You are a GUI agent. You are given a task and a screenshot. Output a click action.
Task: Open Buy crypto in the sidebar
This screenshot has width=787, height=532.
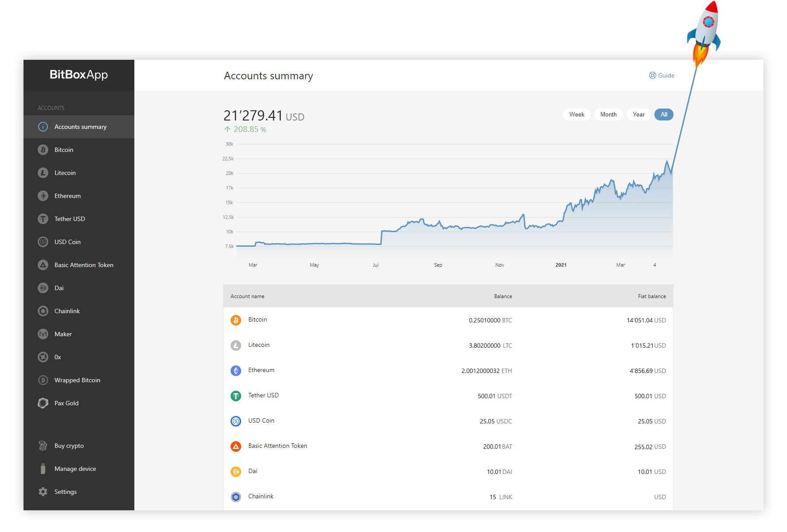coord(79,446)
